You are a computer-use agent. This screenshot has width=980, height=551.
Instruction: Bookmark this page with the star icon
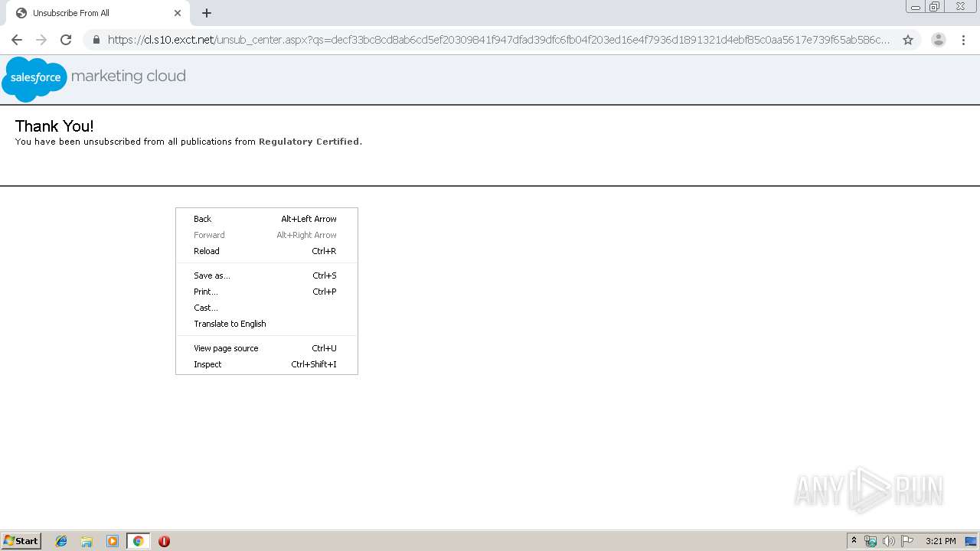(908, 40)
